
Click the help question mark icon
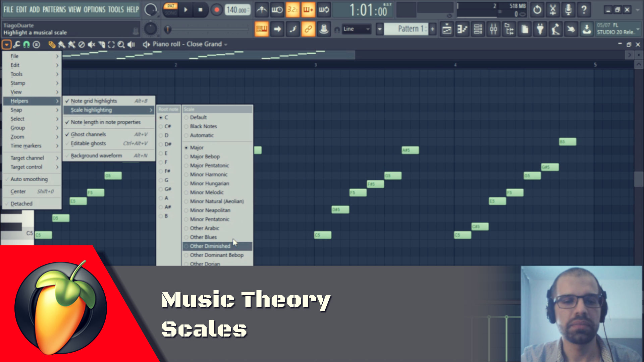(x=584, y=10)
